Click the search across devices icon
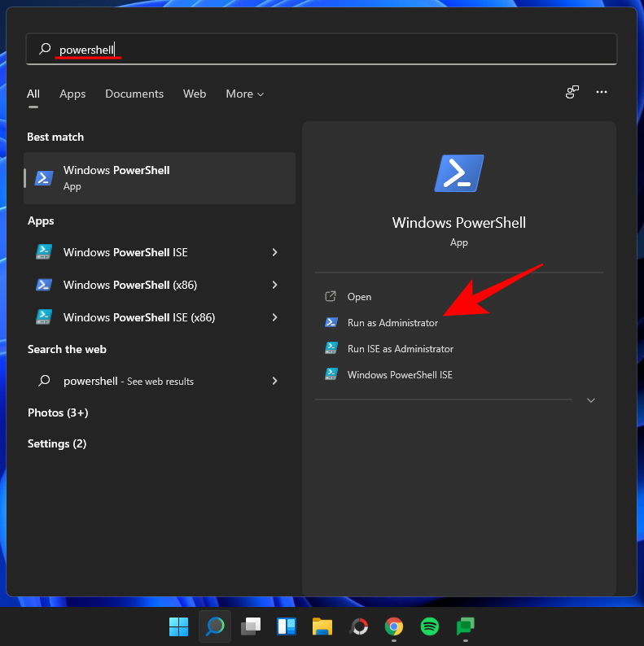The width and height of the screenshot is (644, 646). (572, 93)
